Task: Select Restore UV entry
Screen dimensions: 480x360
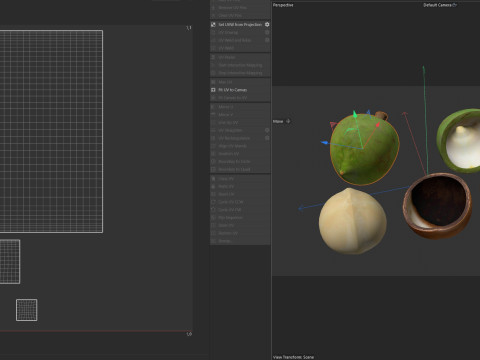Action: click(x=228, y=233)
